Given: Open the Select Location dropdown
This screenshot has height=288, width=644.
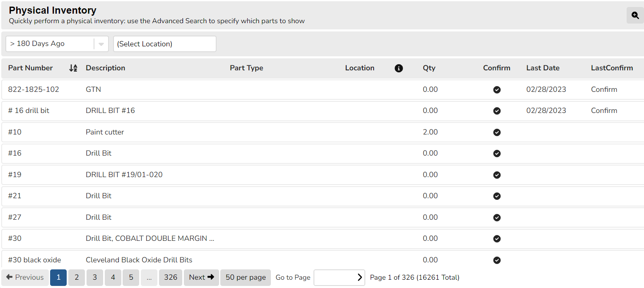Looking at the screenshot, I should (x=164, y=44).
